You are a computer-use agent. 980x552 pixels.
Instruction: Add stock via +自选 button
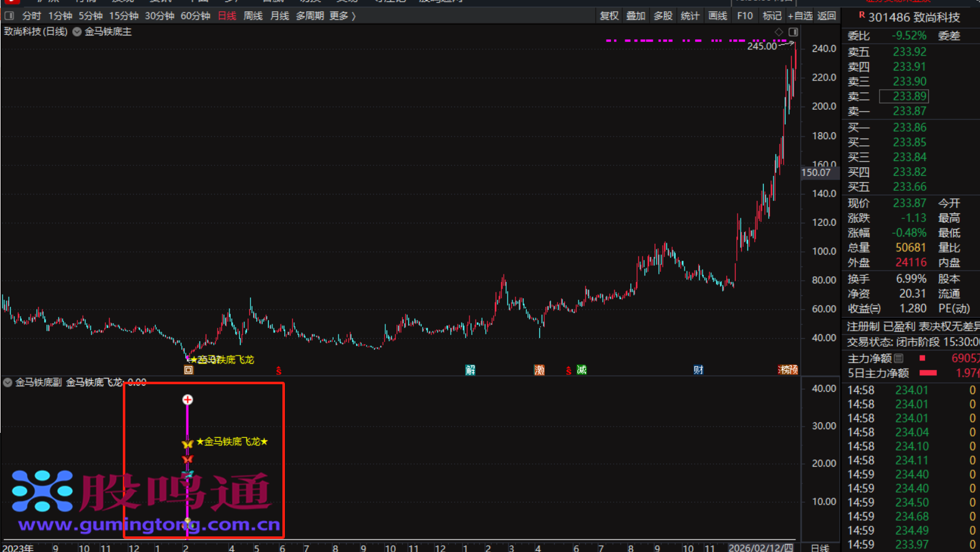click(800, 16)
